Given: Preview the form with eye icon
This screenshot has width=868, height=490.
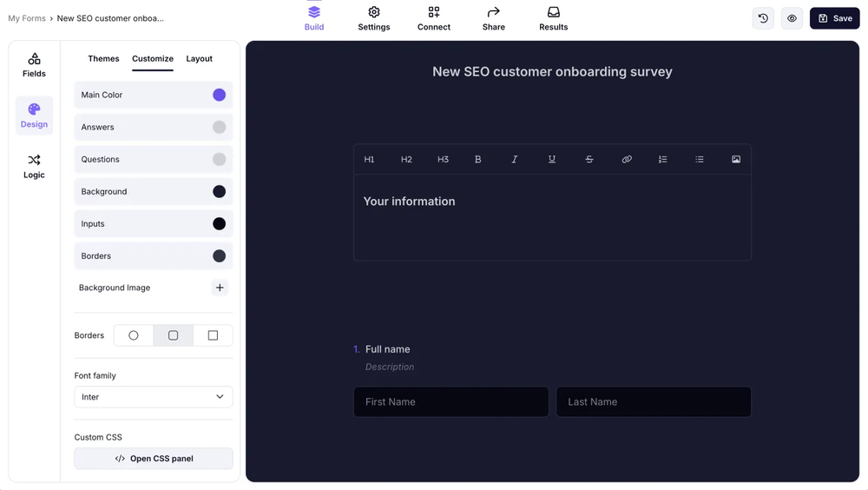Looking at the screenshot, I should pos(792,18).
